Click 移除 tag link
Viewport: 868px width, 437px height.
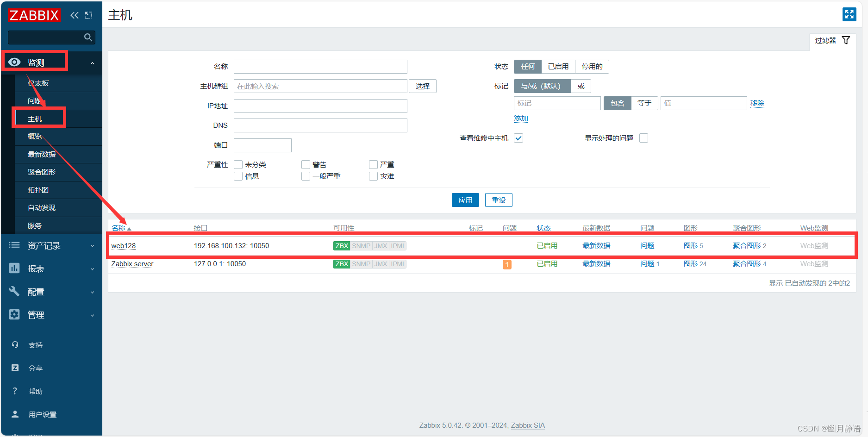click(x=757, y=103)
